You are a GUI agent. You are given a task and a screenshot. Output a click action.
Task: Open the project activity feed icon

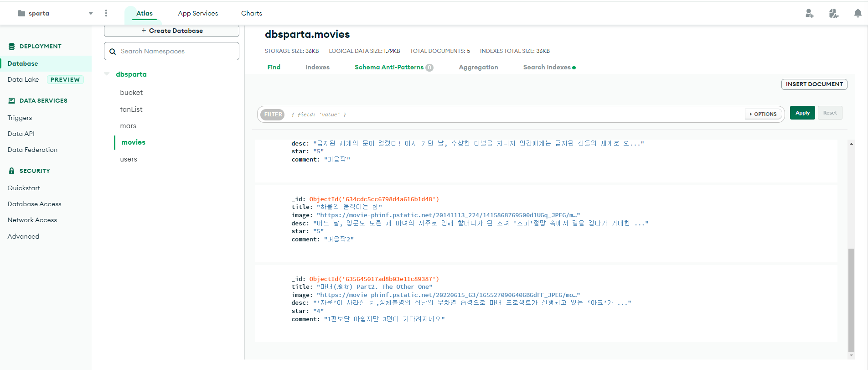pos(833,13)
